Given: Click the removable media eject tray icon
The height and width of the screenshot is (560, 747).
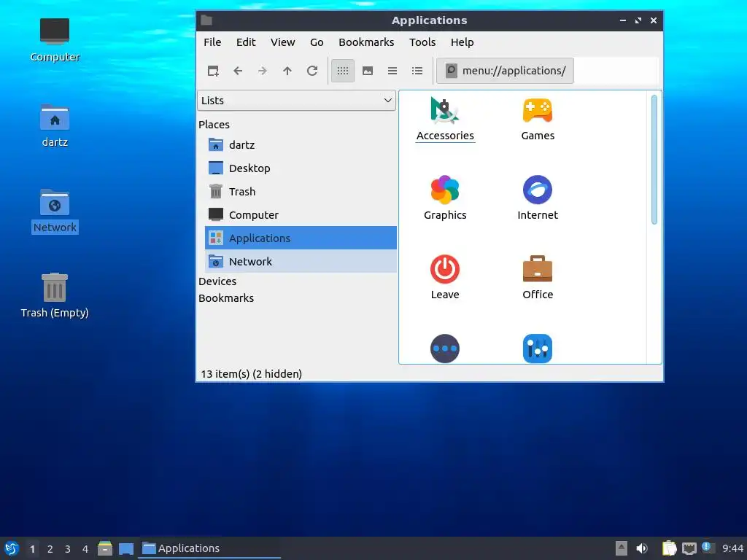Looking at the screenshot, I should click(x=622, y=548).
